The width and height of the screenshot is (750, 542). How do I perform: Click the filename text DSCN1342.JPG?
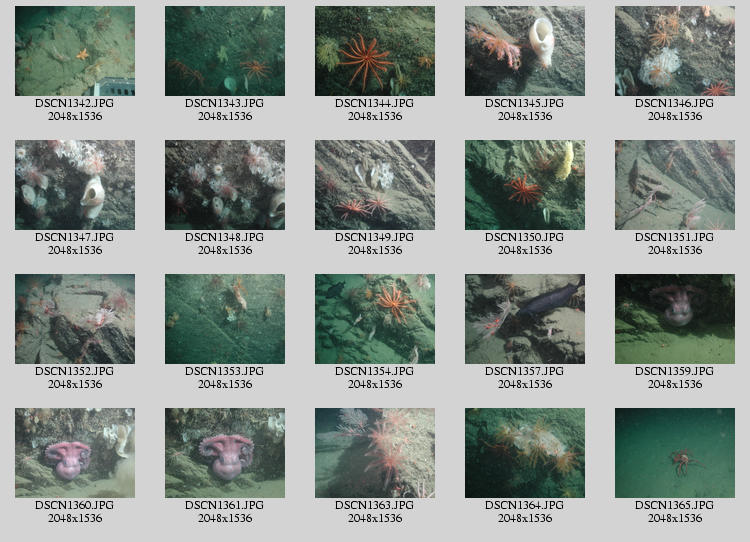click(x=75, y=103)
